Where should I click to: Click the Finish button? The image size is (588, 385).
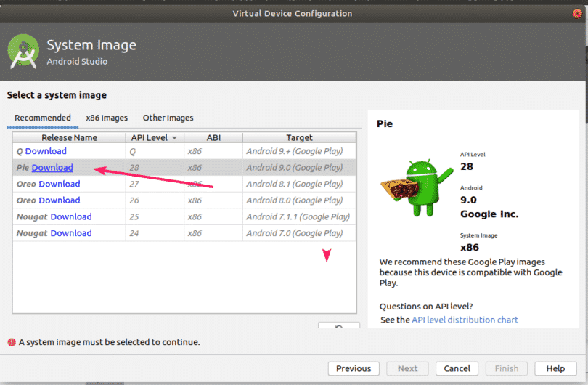(507, 368)
